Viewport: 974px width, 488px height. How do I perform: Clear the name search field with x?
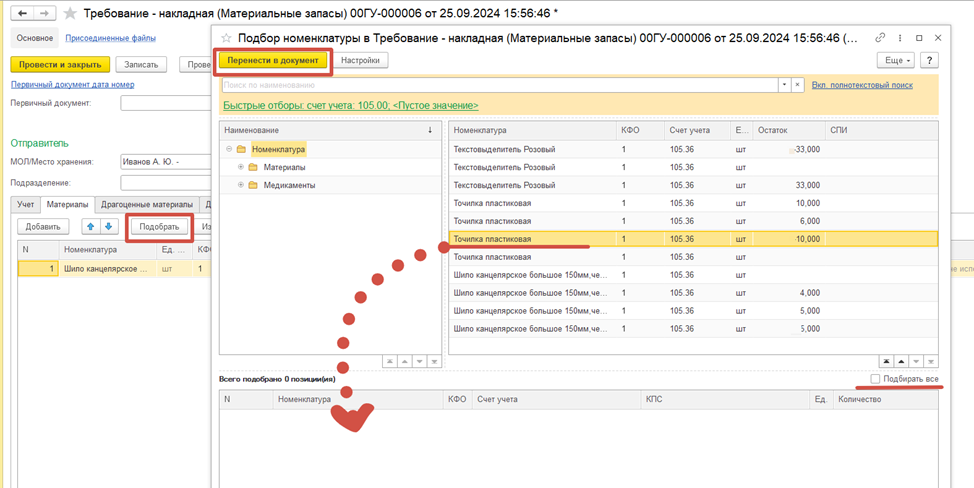click(x=798, y=85)
